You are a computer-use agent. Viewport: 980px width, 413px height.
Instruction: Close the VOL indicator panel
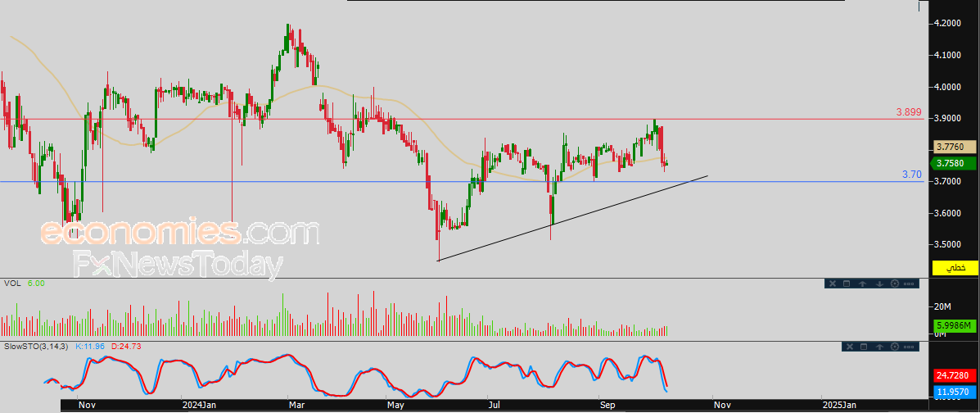coord(832,284)
